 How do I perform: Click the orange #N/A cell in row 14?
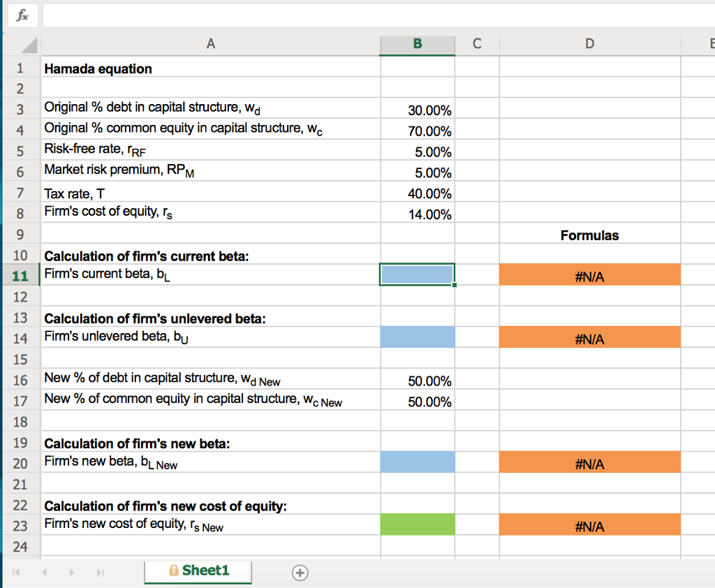[589, 337]
